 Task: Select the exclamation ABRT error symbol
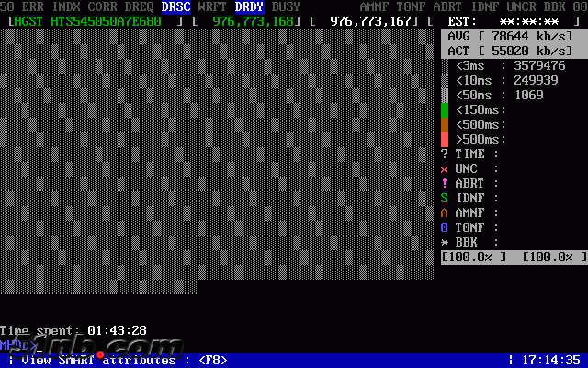coord(445,183)
